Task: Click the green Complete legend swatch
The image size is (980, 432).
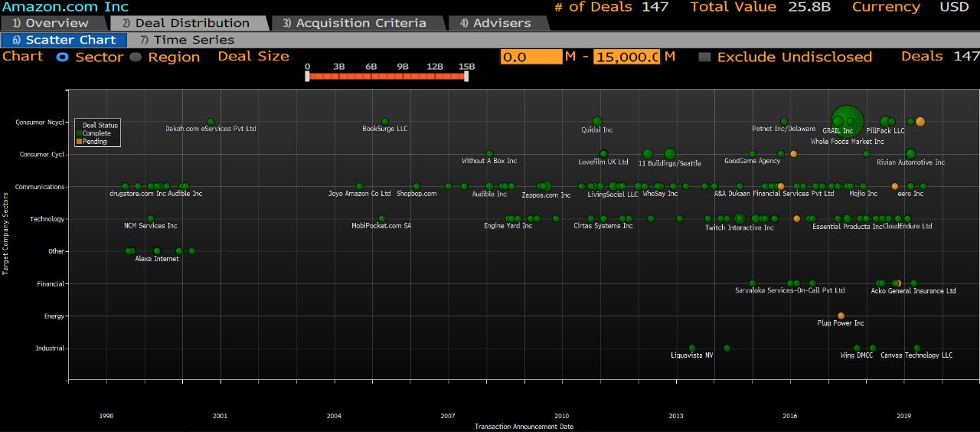Action: click(78, 133)
